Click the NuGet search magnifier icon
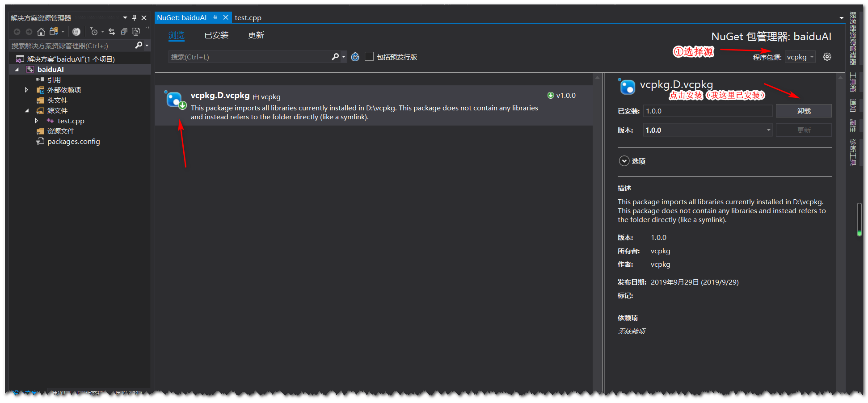 [x=335, y=57]
